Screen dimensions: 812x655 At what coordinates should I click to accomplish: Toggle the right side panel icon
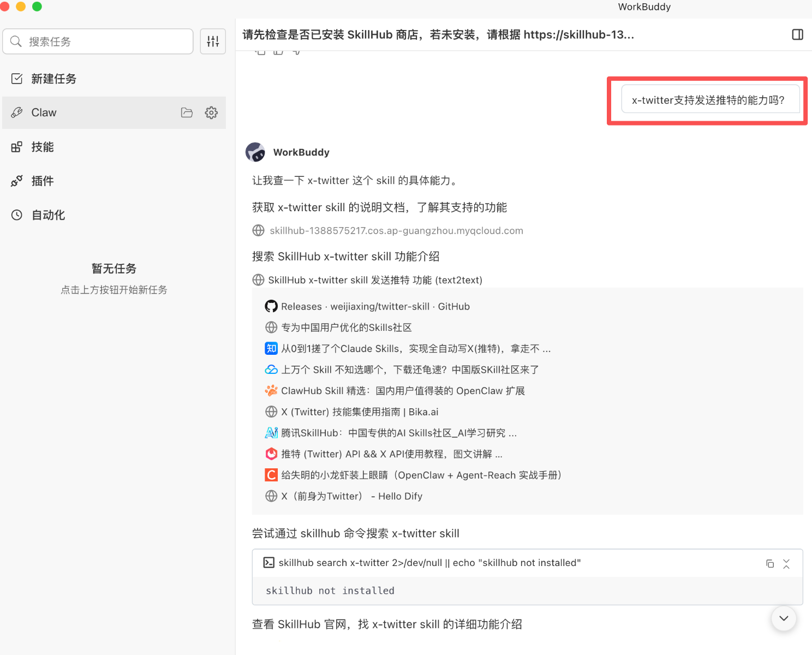797,35
